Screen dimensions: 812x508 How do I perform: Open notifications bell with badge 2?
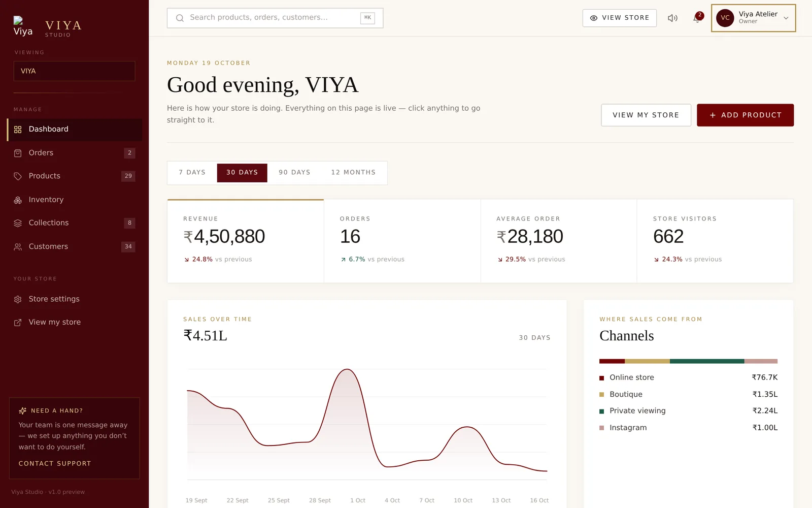[x=698, y=18]
